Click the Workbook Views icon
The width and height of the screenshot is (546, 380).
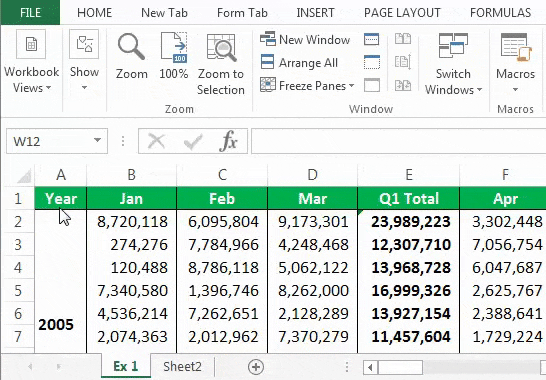[31, 44]
